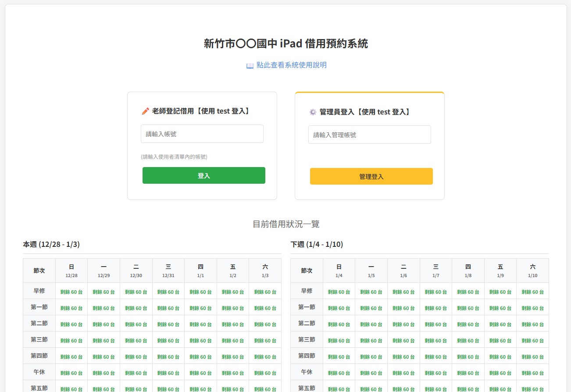
Task: Click the page title 新竹市〇〇國中 iPad 借用預約系統
Action: [286, 43]
